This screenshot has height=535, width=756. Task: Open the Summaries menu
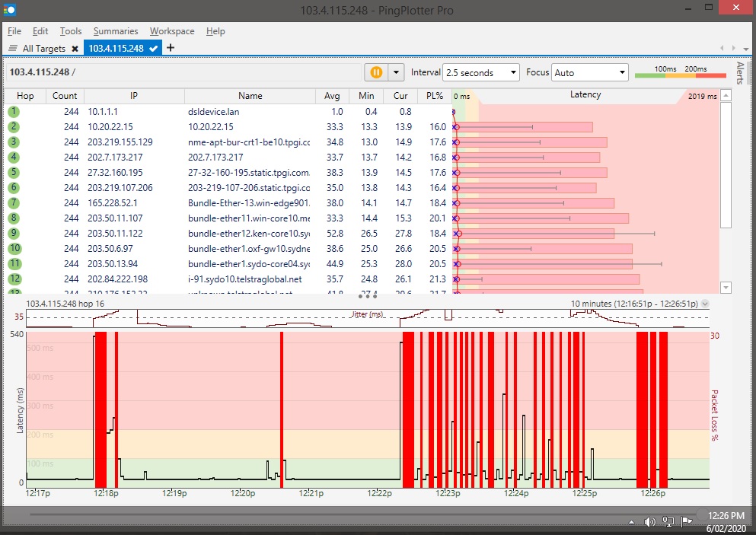[116, 31]
